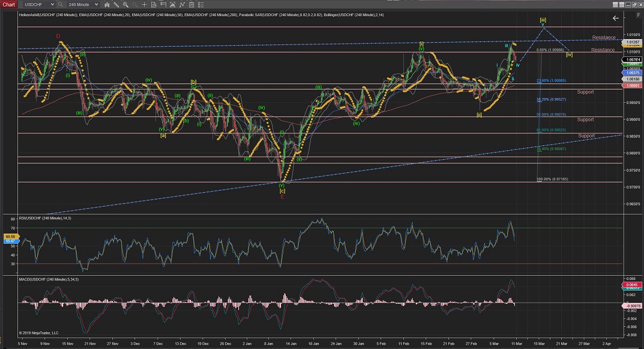644x349 pixels.
Task: Click the first grey window link button
Action: tap(615, 5)
